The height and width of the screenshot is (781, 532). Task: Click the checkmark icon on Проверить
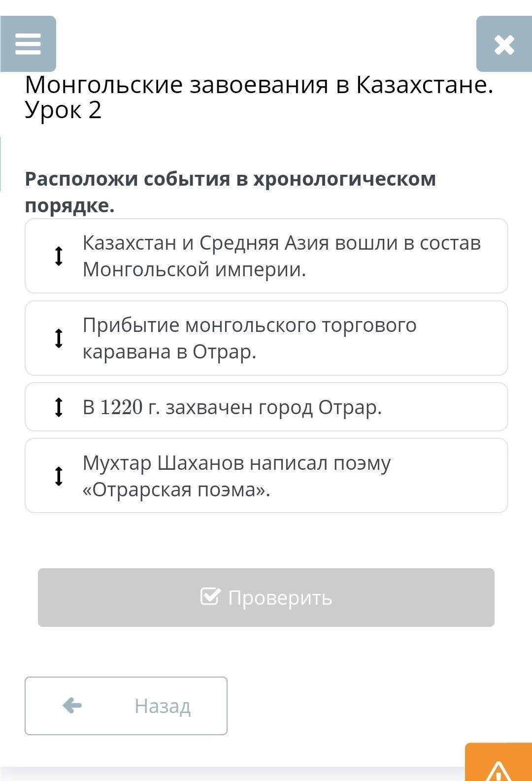pos(210,597)
